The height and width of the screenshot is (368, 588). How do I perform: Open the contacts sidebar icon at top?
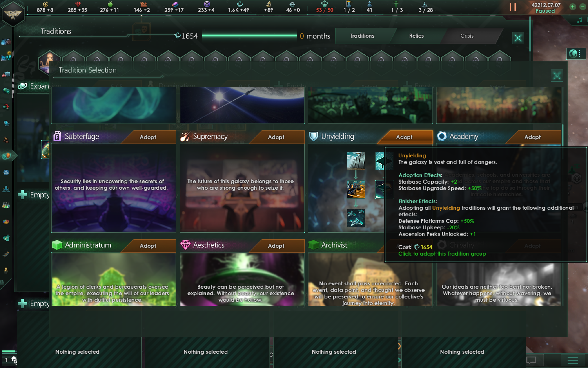point(6,42)
